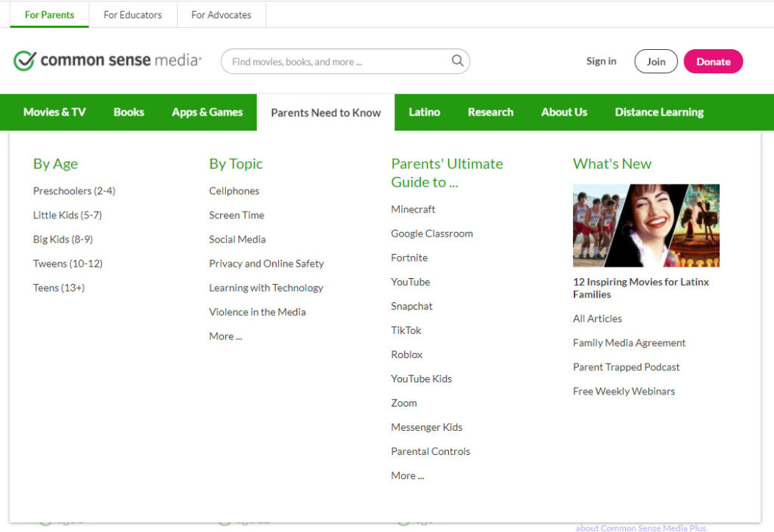
Task: Click the Common Sense Media logo
Action: (107, 61)
